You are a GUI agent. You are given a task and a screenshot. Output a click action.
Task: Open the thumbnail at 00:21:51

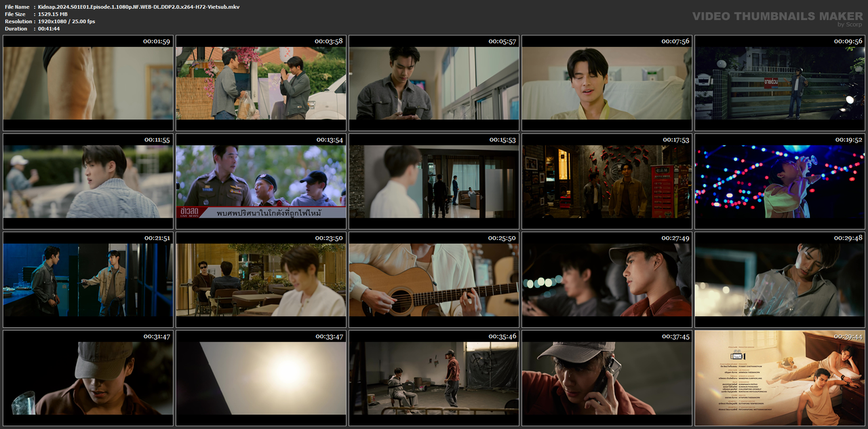(88, 280)
